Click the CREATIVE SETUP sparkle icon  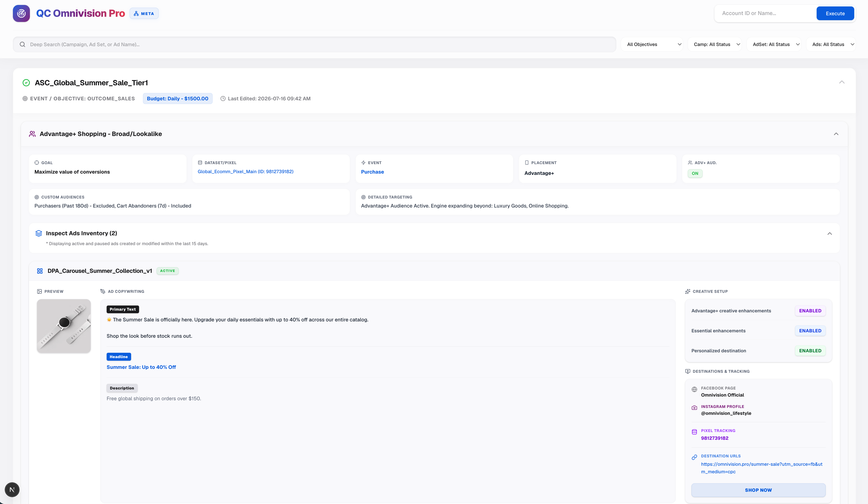687,291
